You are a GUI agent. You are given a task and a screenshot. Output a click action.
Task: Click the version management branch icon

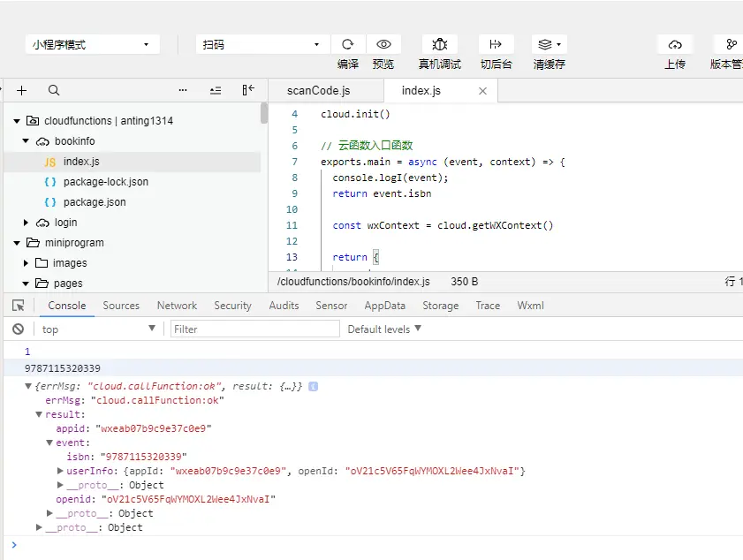732,44
